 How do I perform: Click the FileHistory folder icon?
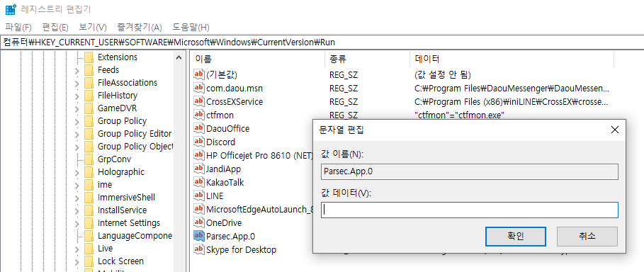click(89, 96)
